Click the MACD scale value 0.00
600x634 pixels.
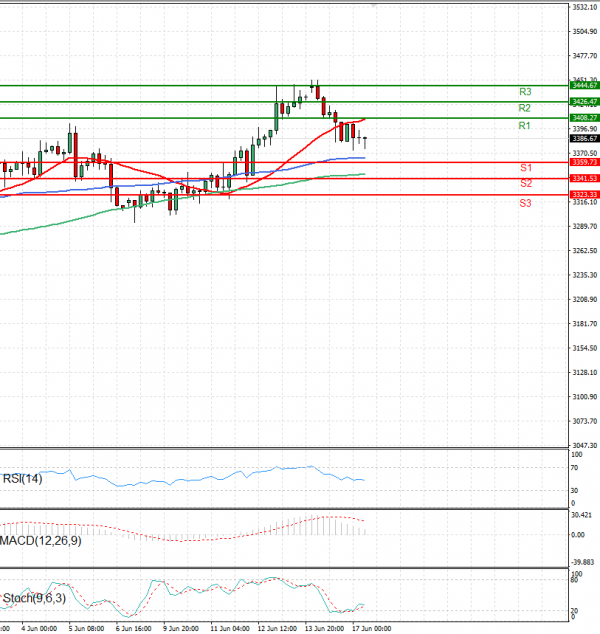(578, 535)
